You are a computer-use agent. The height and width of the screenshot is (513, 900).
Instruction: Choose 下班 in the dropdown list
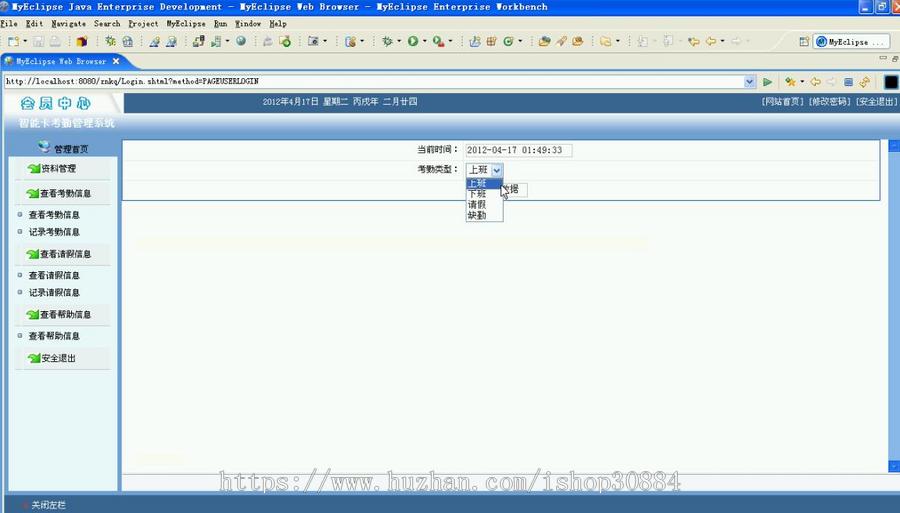tap(484, 194)
